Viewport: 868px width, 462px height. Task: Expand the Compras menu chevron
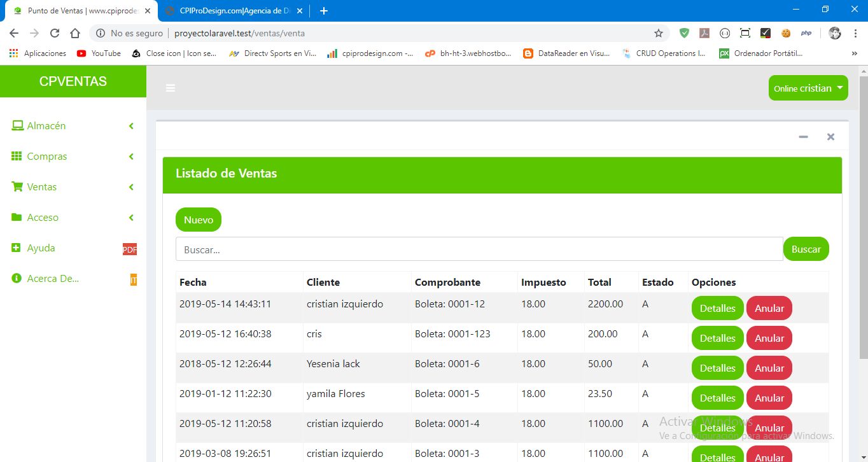(x=131, y=157)
